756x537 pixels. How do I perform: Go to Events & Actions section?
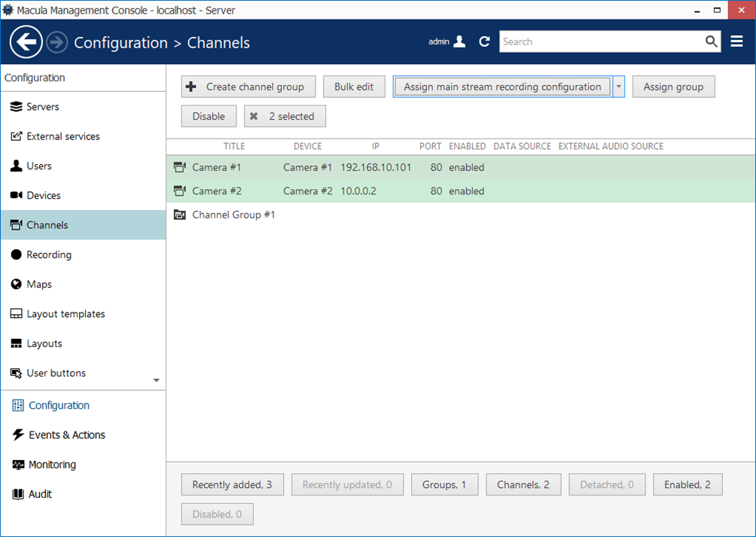pyautogui.click(x=66, y=435)
